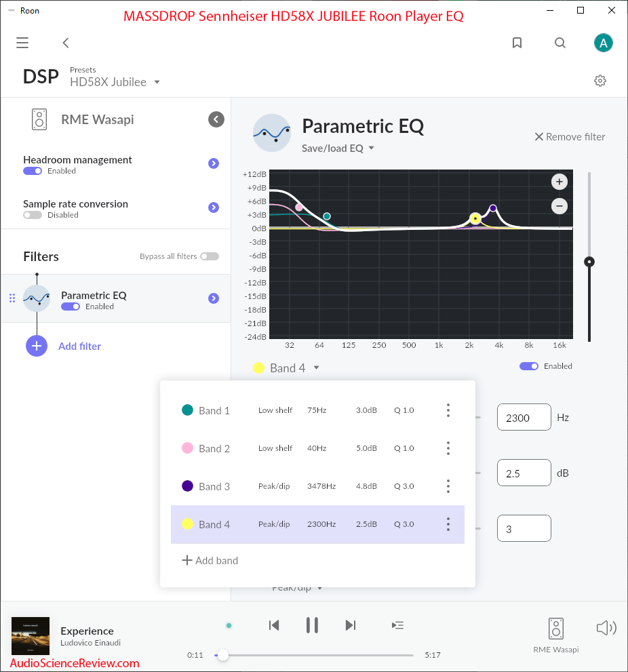This screenshot has height=672, width=628.
Task: Go back with the back arrow
Action: (x=66, y=43)
